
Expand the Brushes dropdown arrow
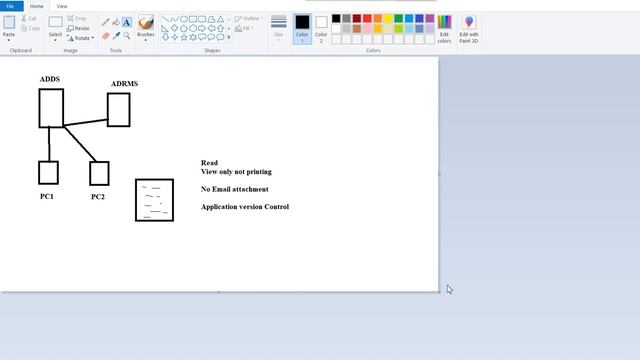(146, 40)
